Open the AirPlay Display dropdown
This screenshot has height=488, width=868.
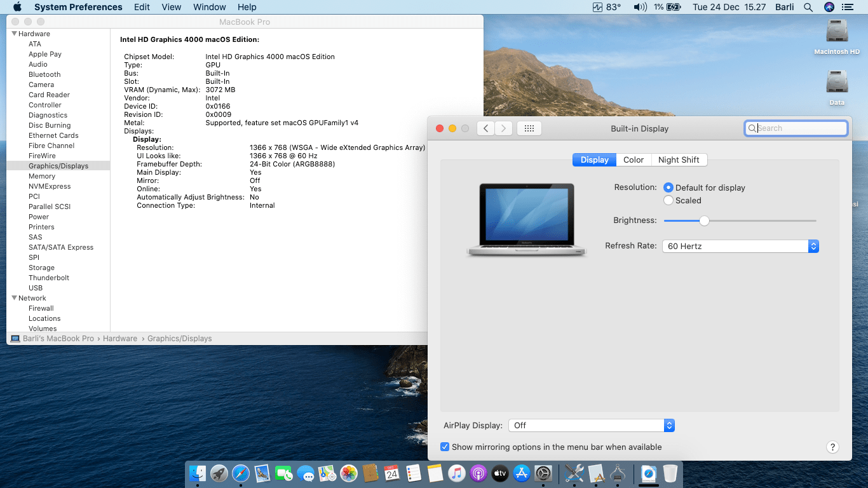point(591,425)
